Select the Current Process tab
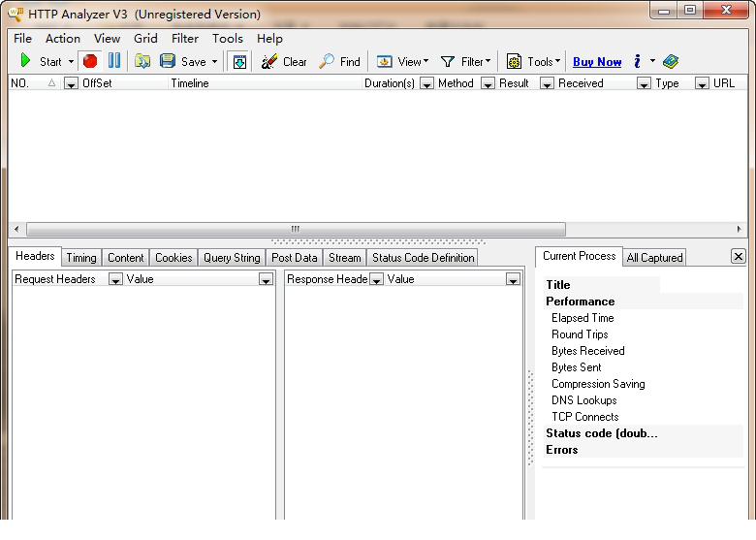The height and width of the screenshot is (540, 756). 579,256
